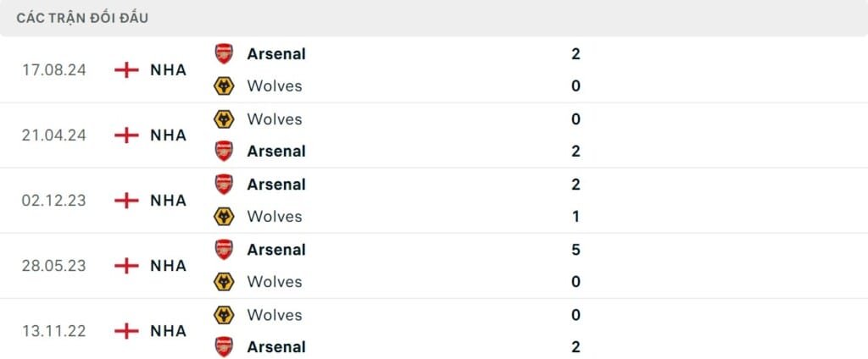Click Arsenal crest in 21.04.24 match

click(x=224, y=151)
